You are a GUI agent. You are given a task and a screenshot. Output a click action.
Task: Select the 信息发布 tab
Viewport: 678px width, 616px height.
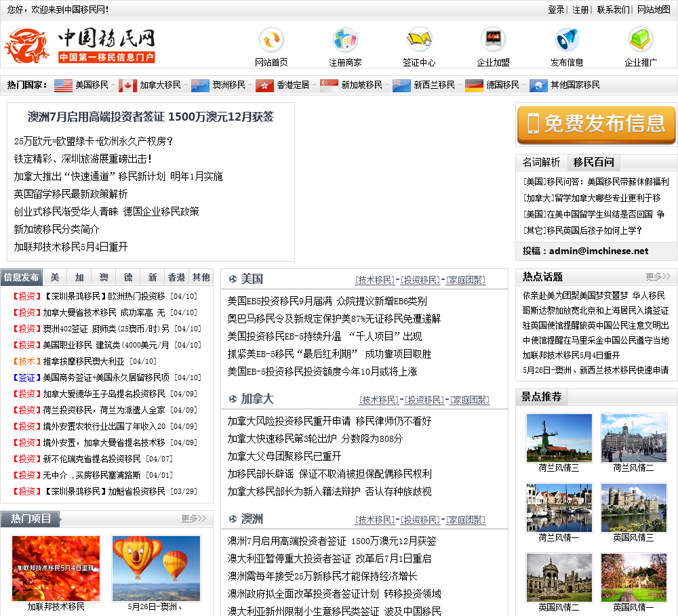[21, 277]
